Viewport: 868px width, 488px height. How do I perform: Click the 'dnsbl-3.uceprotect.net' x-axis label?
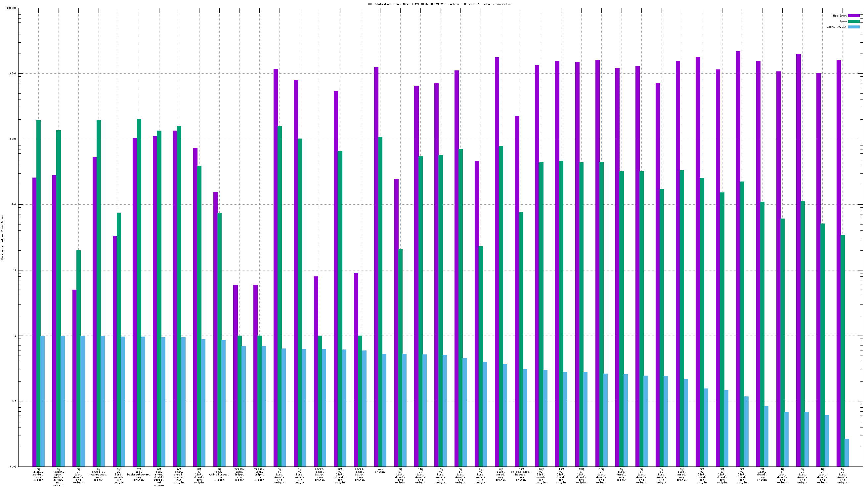click(x=98, y=474)
